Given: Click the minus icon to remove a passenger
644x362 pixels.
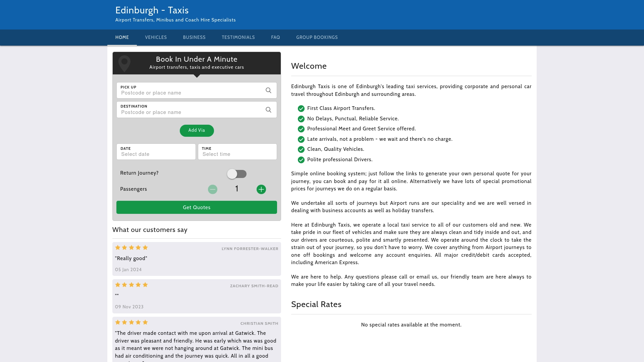Looking at the screenshot, I should [x=213, y=189].
